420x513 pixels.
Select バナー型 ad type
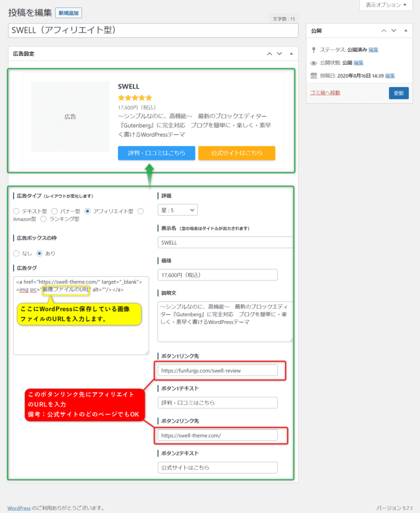[x=54, y=211]
